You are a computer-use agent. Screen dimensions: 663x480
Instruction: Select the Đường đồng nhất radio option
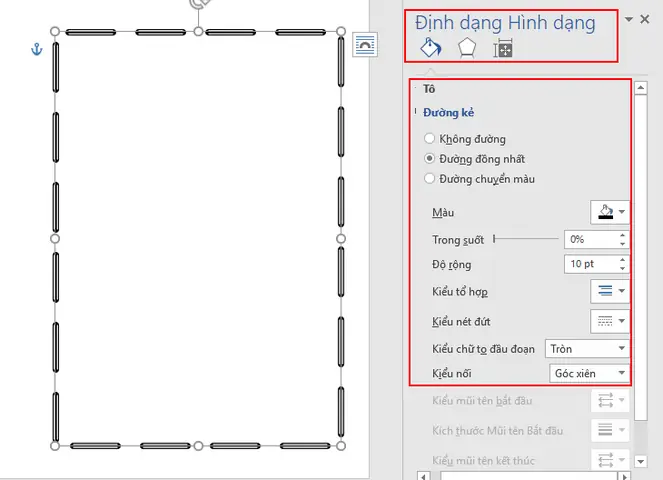pos(429,159)
